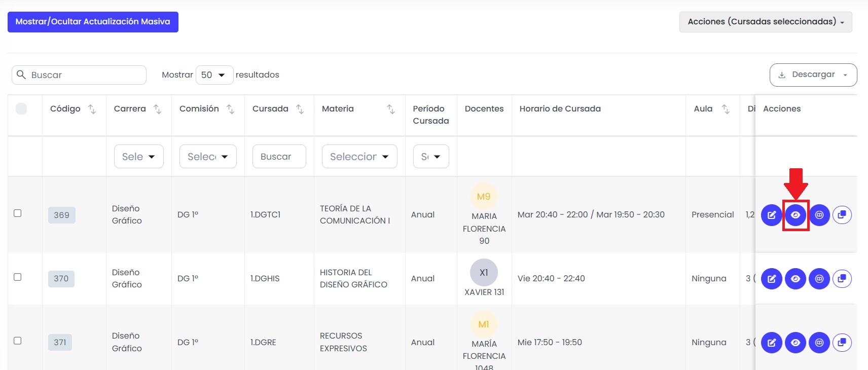Select all rows header checkbox

[21, 108]
